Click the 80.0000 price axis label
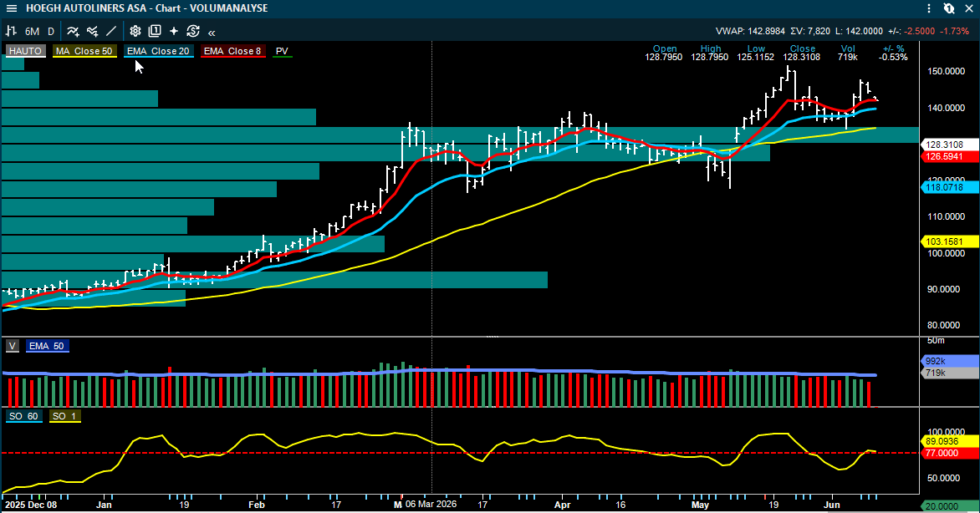 pos(946,325)
